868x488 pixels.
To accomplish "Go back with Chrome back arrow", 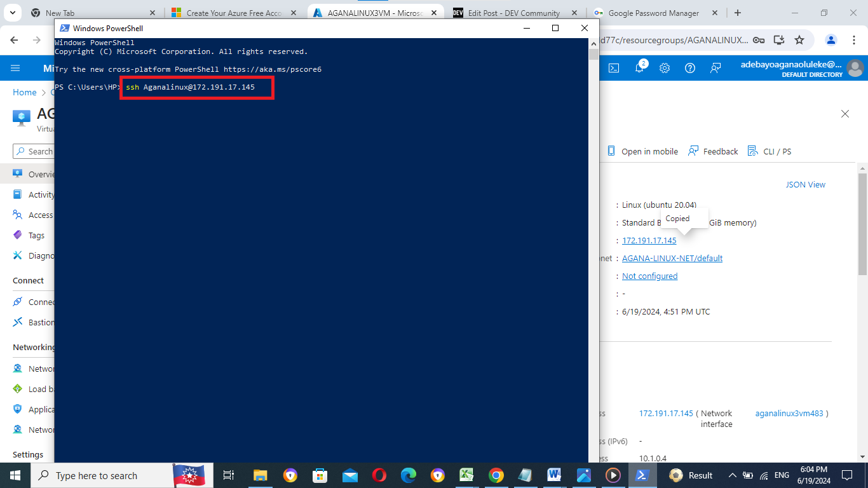I will click(x=15, y=40).
